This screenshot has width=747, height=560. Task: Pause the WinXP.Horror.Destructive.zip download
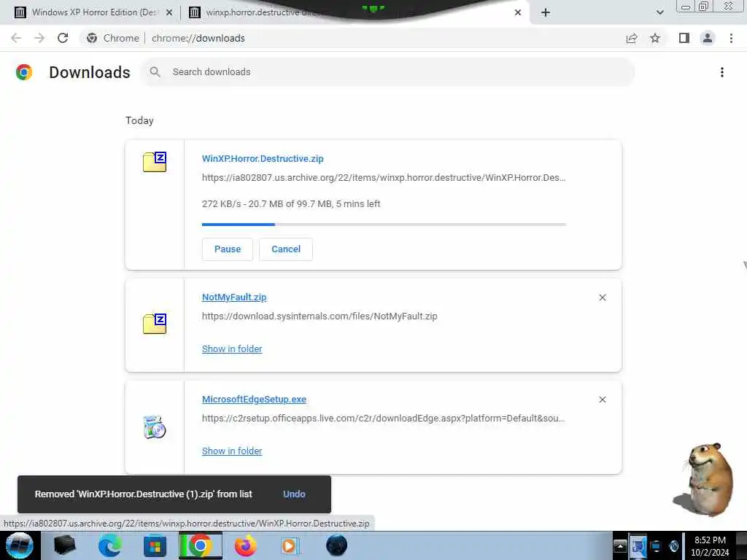click(228, 249)
